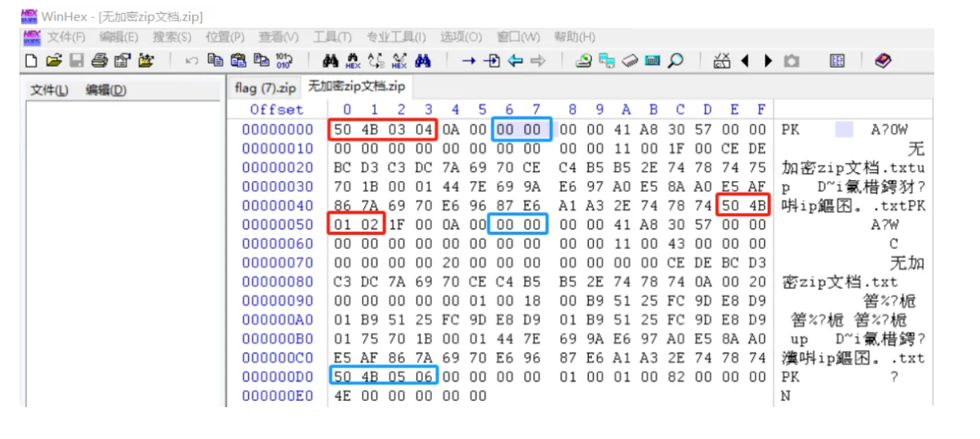Replace hex values toolbar icon
This screenshot has height=439, width=980.
399,61
